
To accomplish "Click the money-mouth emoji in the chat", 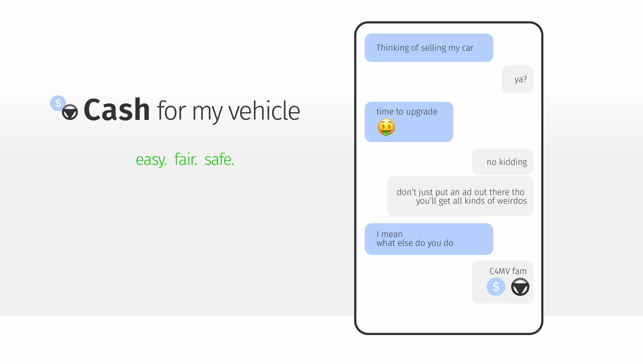I will tap(386, 127).
